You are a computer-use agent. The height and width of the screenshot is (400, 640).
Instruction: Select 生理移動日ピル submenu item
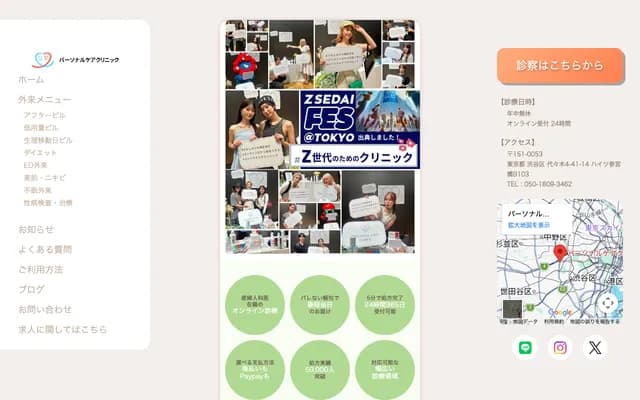48,140
